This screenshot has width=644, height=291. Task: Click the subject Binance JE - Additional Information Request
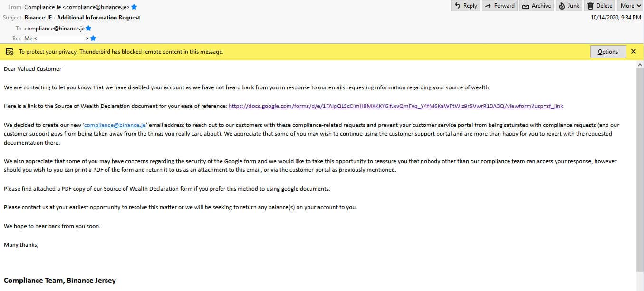tap(82, 18)
